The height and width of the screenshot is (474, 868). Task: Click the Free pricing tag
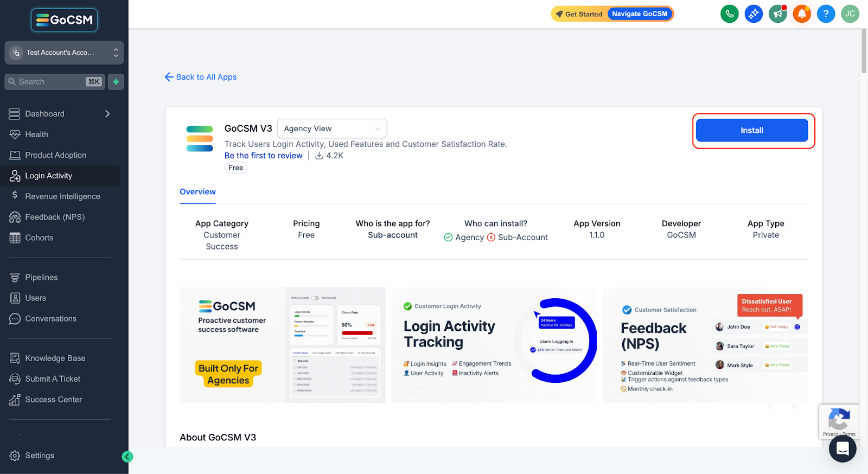pos(236,168)
